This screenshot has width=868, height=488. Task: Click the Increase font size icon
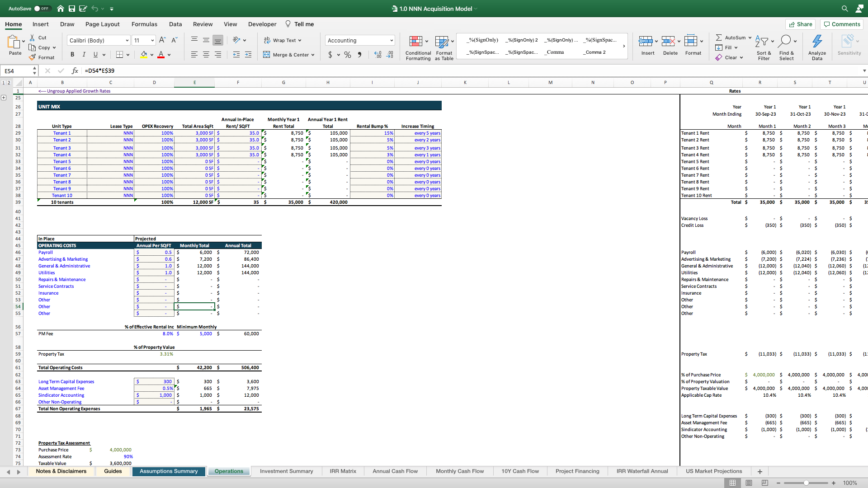click(163, 40)
